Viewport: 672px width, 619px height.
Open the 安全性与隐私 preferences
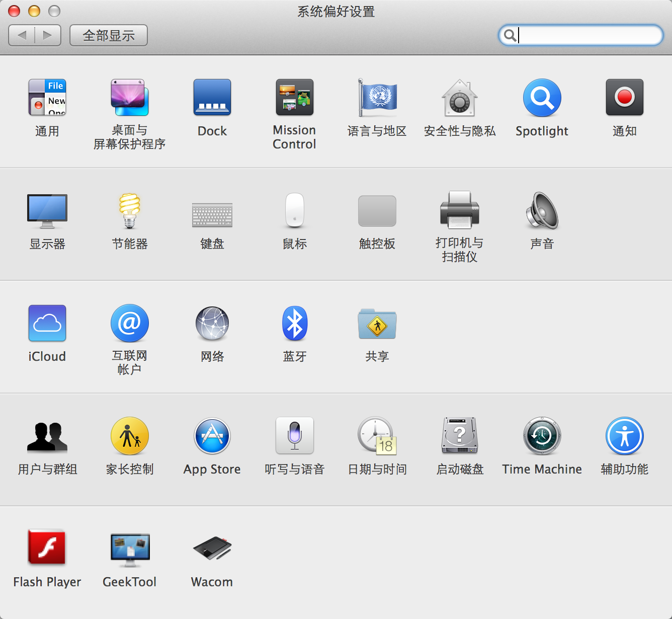(x=459, y=98)
